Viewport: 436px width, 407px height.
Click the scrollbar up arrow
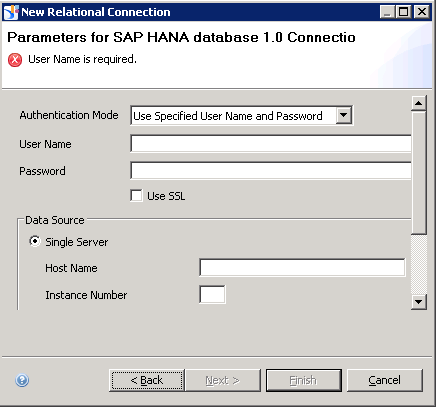point(419,103)
